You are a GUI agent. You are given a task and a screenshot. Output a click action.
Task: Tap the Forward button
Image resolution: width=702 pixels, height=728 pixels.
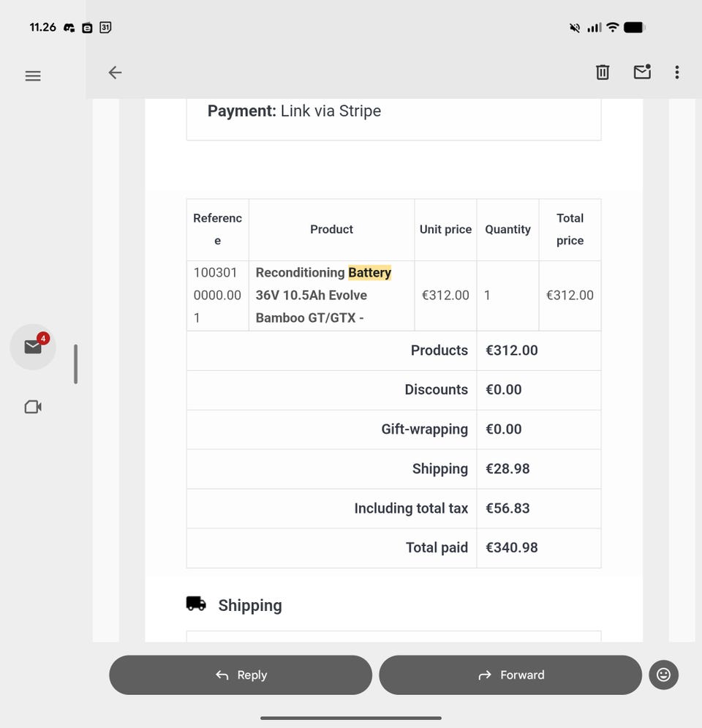pyautogui.click(x=510, y=675)
